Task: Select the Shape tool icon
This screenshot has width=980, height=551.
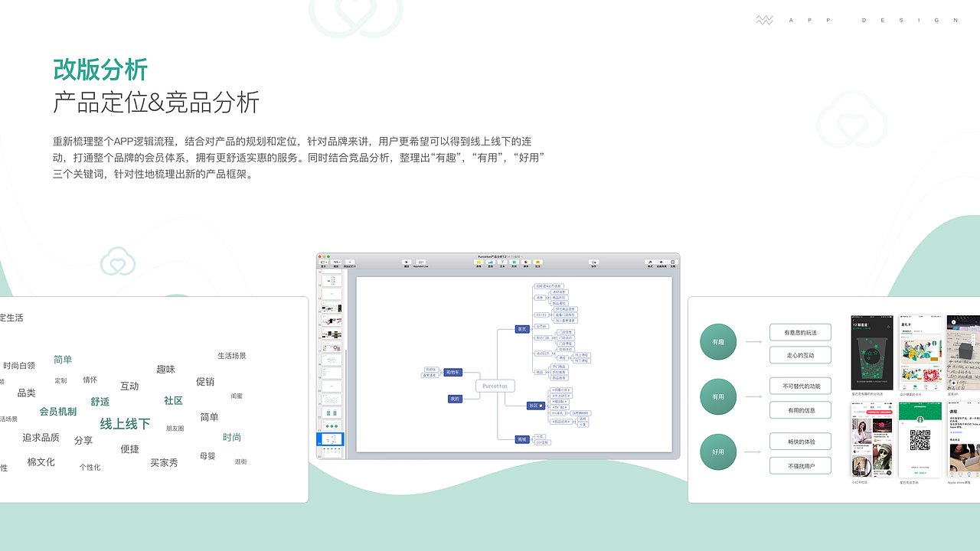Action: click(x=514, y=262)
